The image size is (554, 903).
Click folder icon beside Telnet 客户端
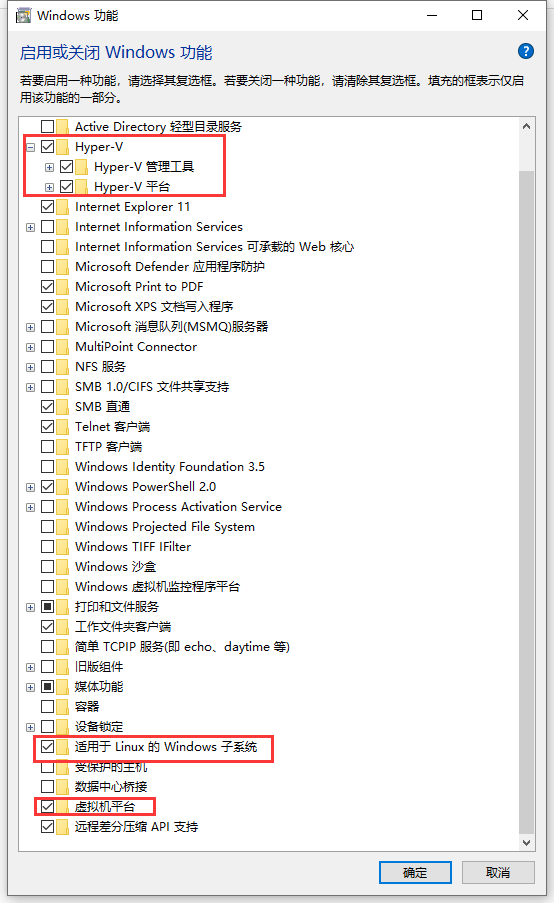pos(63,426)
